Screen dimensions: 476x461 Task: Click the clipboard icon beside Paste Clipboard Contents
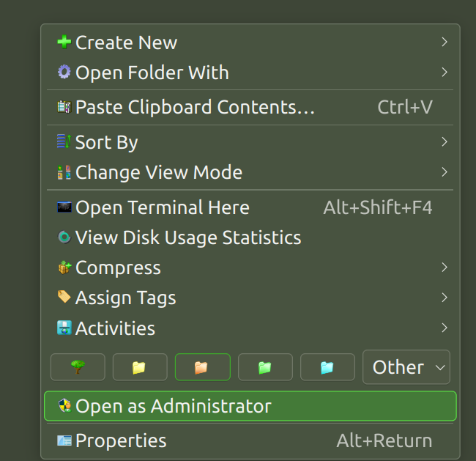(x=64, y=107)
